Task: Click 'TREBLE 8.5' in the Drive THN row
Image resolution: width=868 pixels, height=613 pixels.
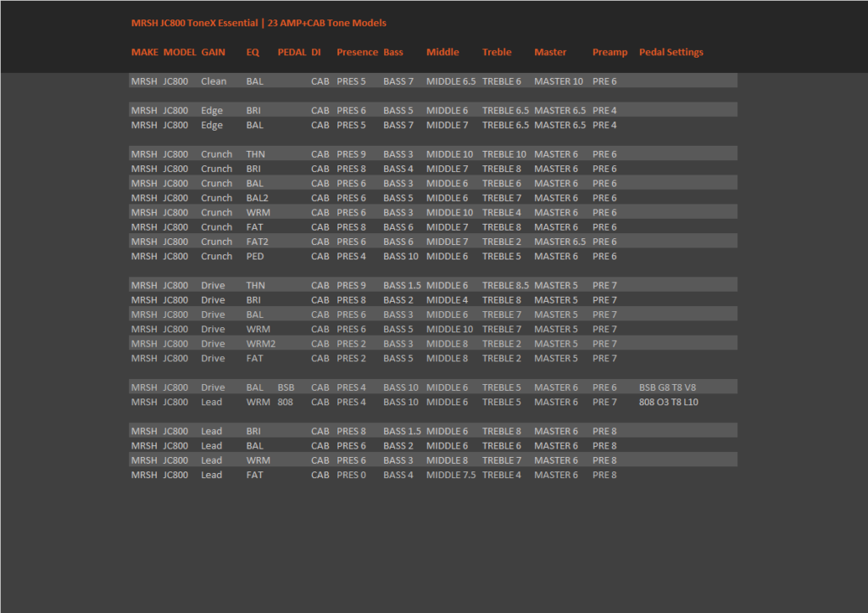Action: 505,285
